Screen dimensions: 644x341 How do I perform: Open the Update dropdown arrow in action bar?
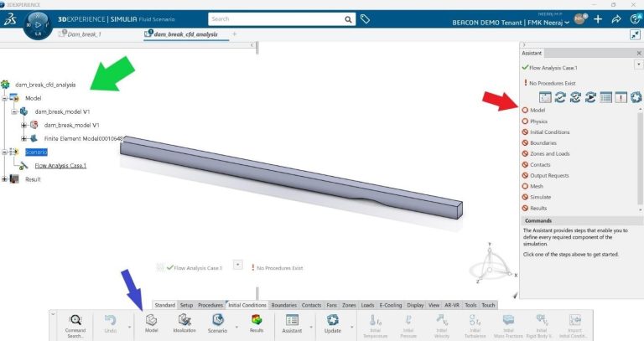click(351, 327)
